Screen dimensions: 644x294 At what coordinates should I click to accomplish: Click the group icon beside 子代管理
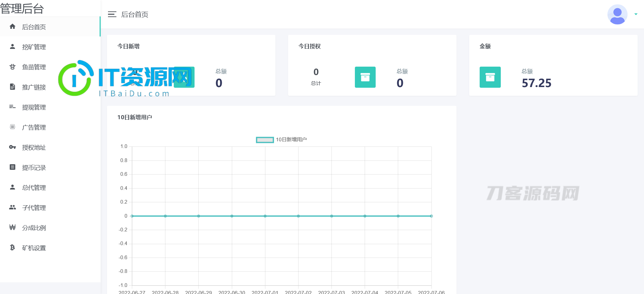[x=12, y=207]
